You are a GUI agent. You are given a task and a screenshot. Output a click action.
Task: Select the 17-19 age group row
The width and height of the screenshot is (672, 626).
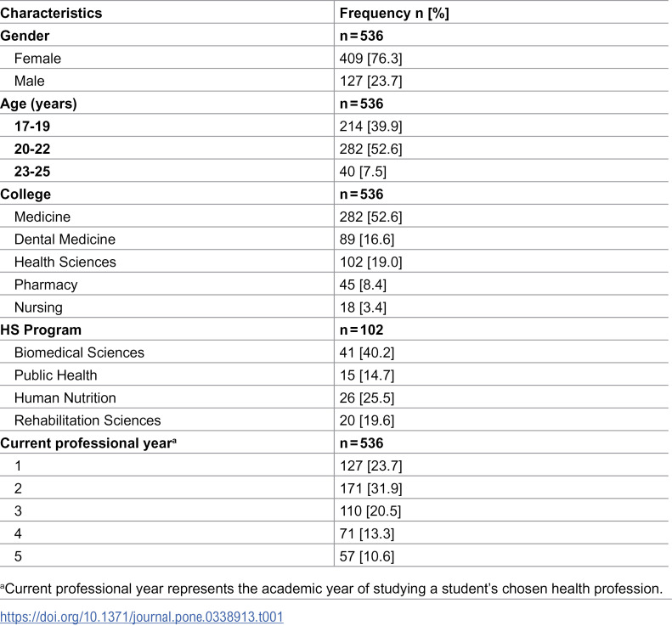pos(334,126)
